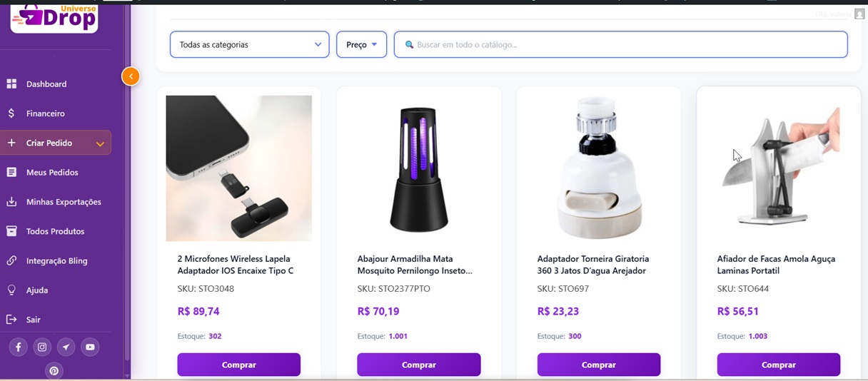The height and width of the screenshot is (381, 868).
Task: Open Instagram social icon in sidebar
Action: click(42, 347)
